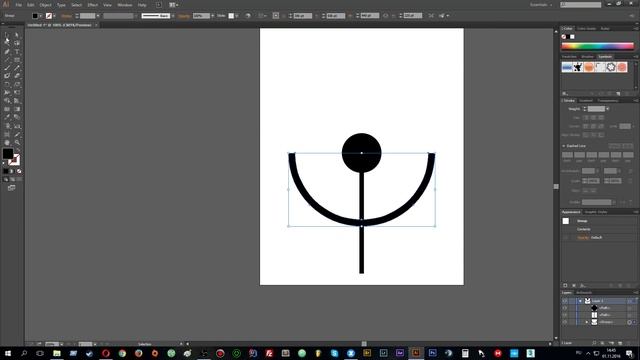Screen dimensions: 640x360
Task: Open the Windows Start menu
Action: (x=7, y=353)
